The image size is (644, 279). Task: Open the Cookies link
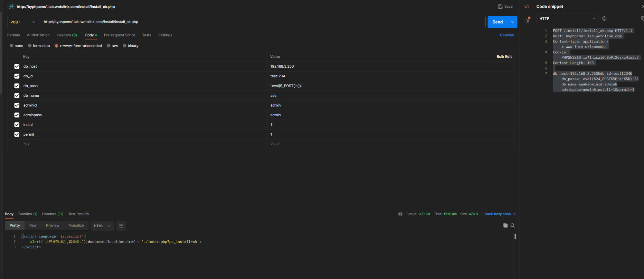coord(507,35)
